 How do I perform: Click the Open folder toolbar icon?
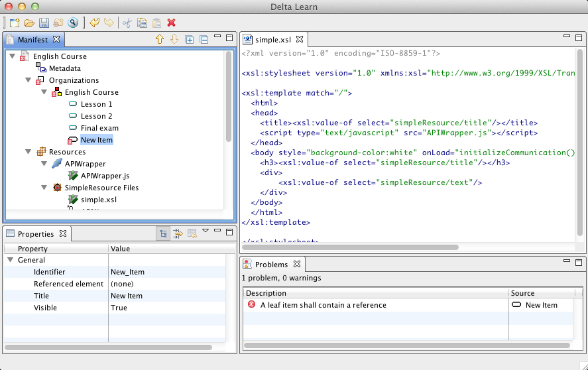pyautogui.click(x=29, y=23)
